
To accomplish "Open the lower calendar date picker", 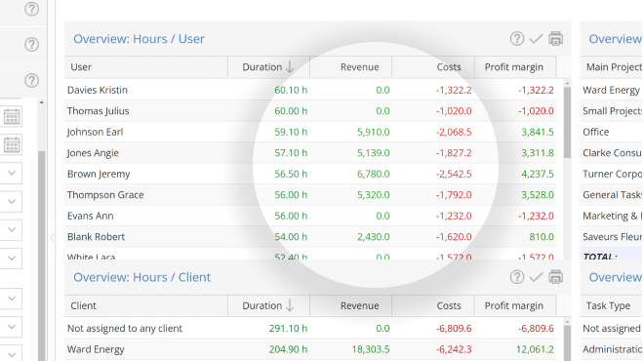I will (12, 145).
